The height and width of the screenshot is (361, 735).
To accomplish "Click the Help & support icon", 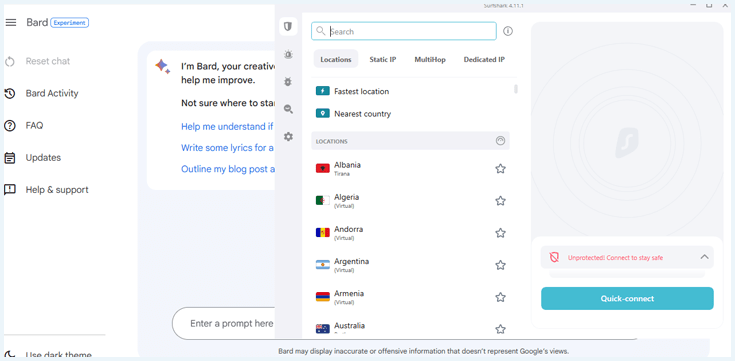I will coord(10,190).
